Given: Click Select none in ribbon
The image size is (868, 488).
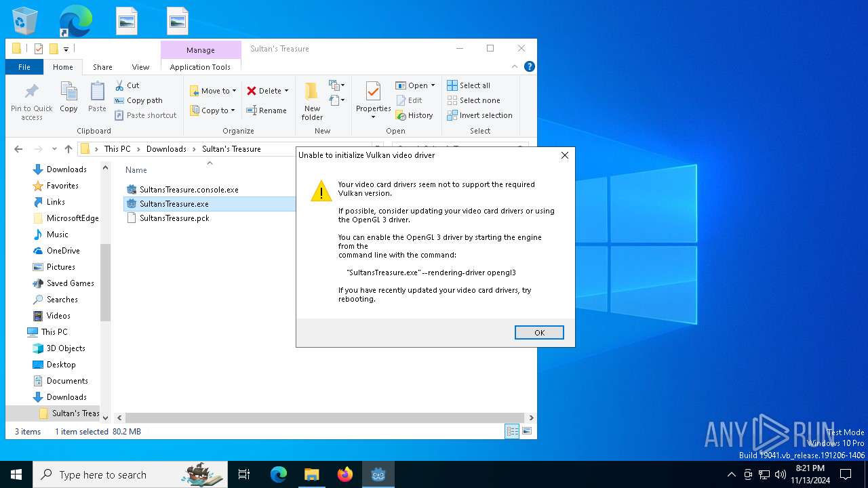Looking at the screenshot, I should (473, 100).
